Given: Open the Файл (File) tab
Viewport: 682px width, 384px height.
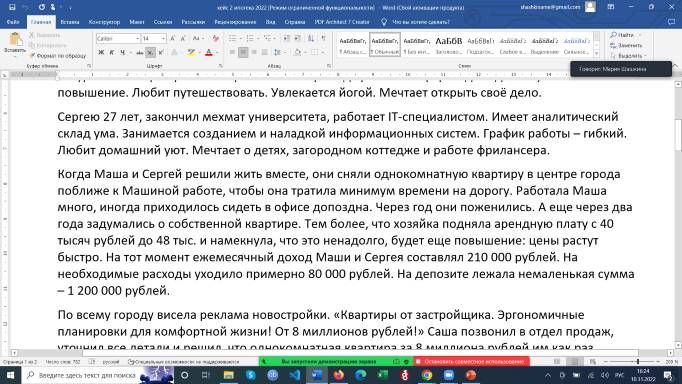Looking at the screenshot, I should tap(13, 21).
